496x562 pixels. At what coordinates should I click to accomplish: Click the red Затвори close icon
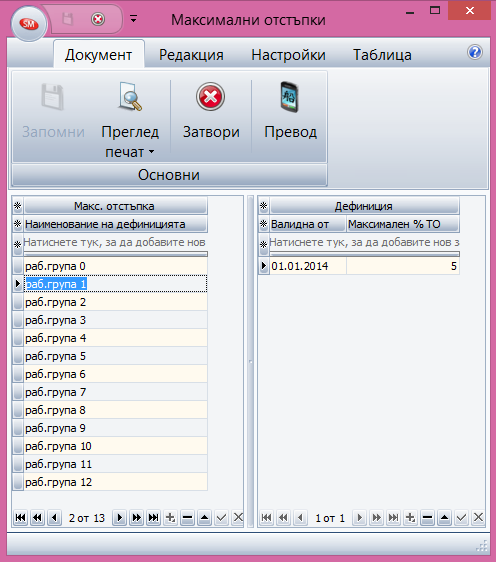pyautogui.click(x=211, y=97)
